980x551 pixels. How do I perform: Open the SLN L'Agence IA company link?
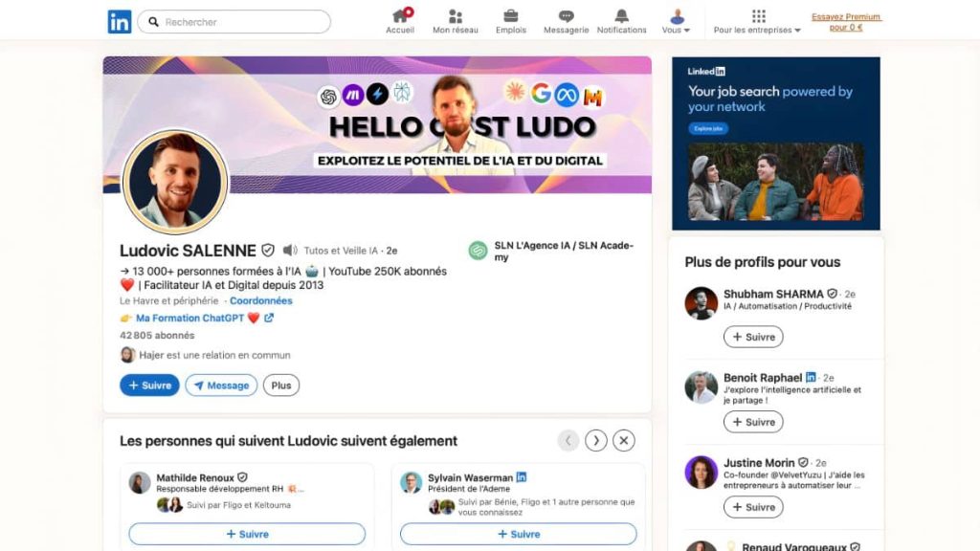564,252
